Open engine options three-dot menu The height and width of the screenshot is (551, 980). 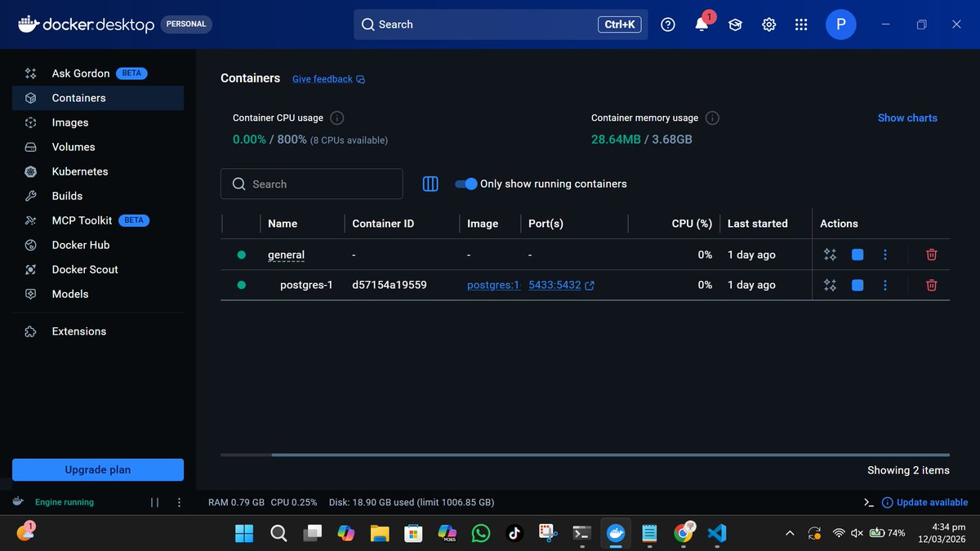(x=179, y=503)
